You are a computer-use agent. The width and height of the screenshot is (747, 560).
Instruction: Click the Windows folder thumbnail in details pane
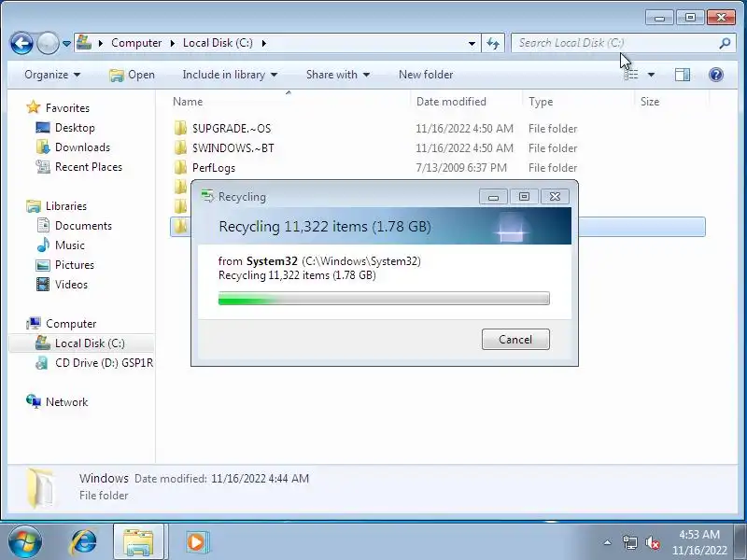(40, 488)
